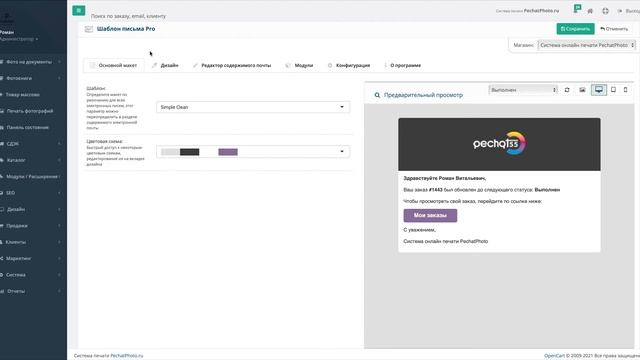Click the light gray color scheme swatch
640x360 pixels.
pos(170,152)
